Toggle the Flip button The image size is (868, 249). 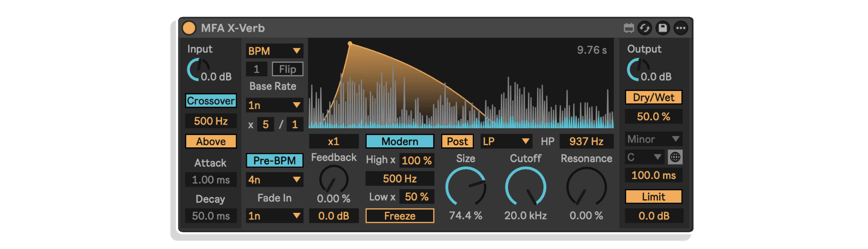[x=288, y=69]
